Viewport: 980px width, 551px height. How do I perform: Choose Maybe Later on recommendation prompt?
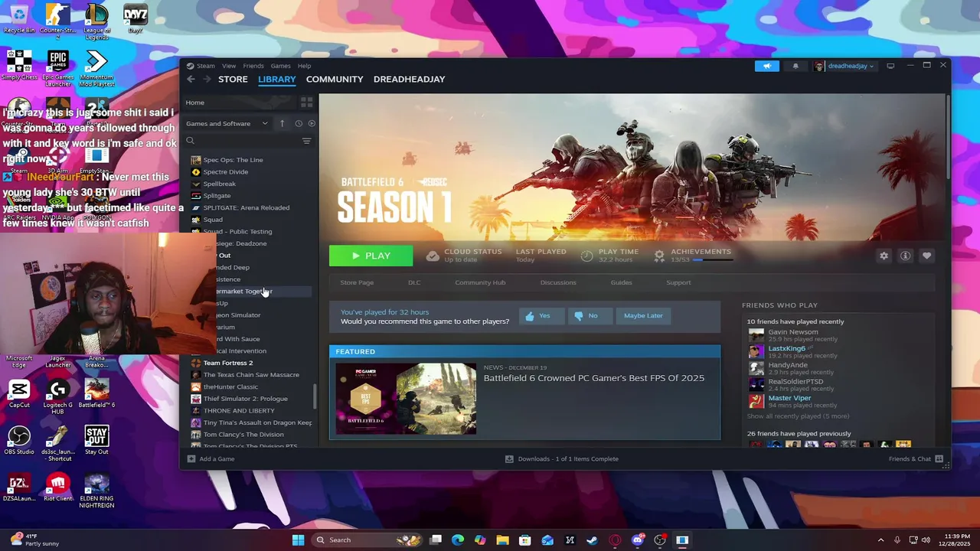pyautogui.click(x=643, y=315)
